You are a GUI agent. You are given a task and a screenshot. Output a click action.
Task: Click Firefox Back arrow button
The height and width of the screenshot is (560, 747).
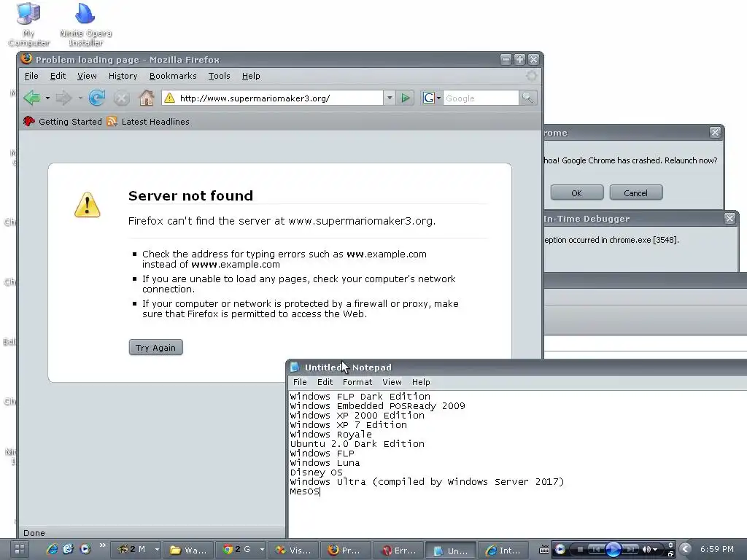[32, 98]
